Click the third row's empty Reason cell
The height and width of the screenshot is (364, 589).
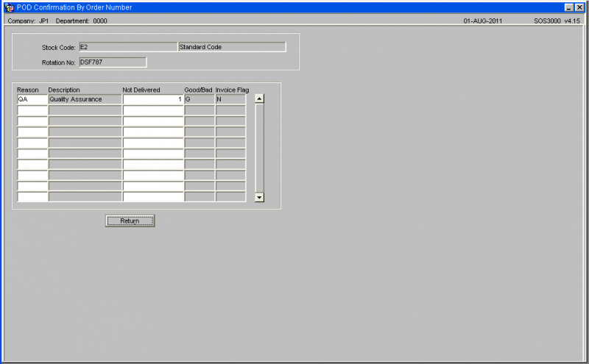pos(32,121)
